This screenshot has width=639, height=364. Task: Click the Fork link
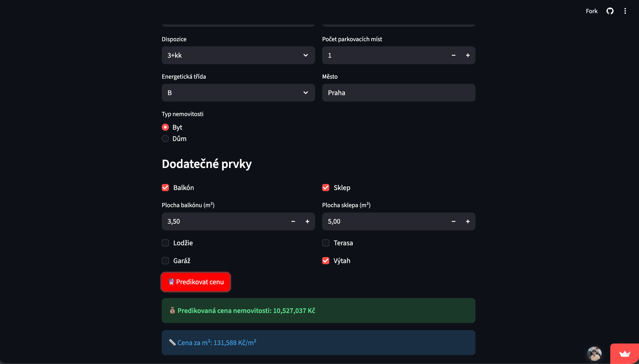tap(592, 11)
